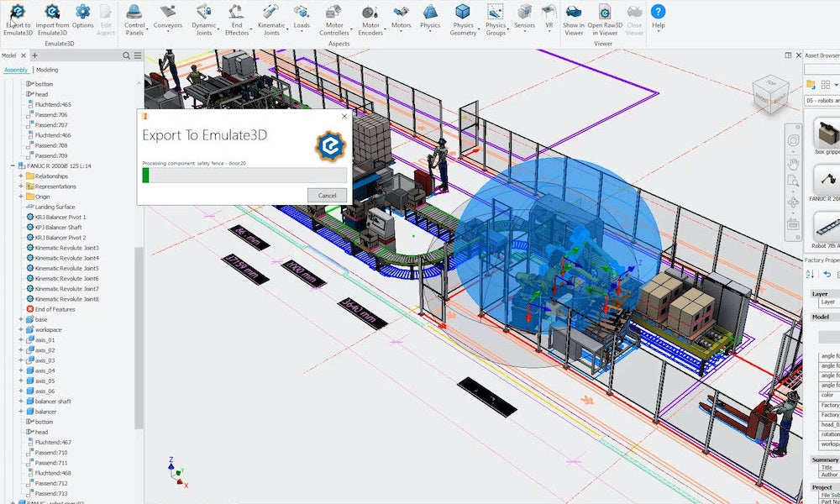This screenshot has width=840, height=504.
Task: Cancel the Export To Emulate3D process
Action: pyautogui.click(x=327, y=194)
